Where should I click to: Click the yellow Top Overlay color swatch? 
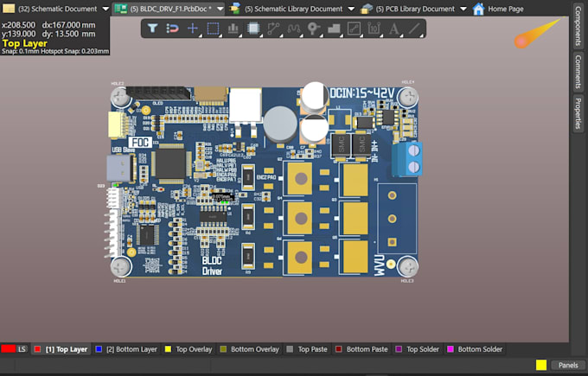point(168,349)
